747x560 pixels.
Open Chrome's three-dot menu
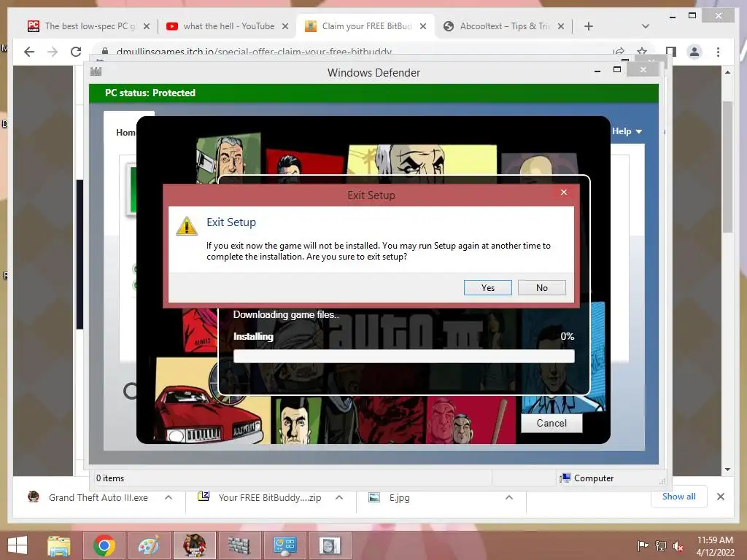[x=718, y=52]
